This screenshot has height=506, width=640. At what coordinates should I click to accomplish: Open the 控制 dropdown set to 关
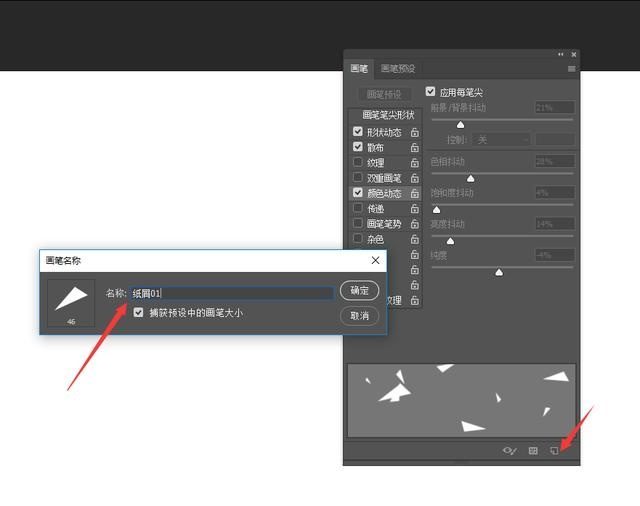click(501, 140)
